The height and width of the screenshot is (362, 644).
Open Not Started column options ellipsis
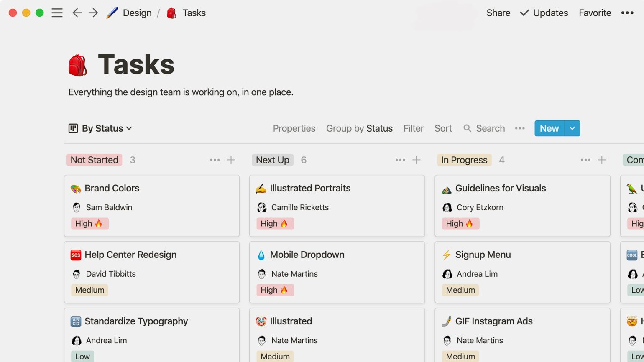point(215,160)
